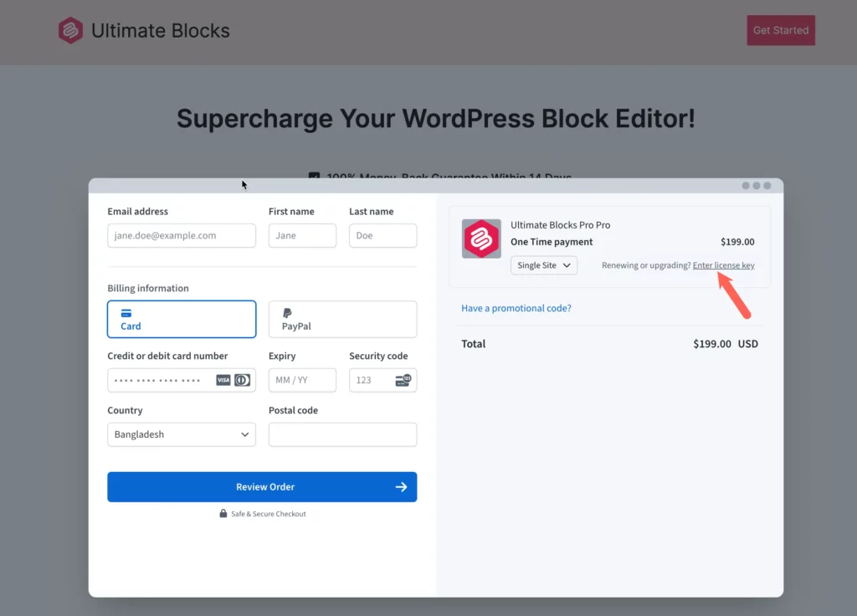This screenshot has height=616, width=857.
Task: Click the window control dots of checkout modal
Action: (756, 186)
